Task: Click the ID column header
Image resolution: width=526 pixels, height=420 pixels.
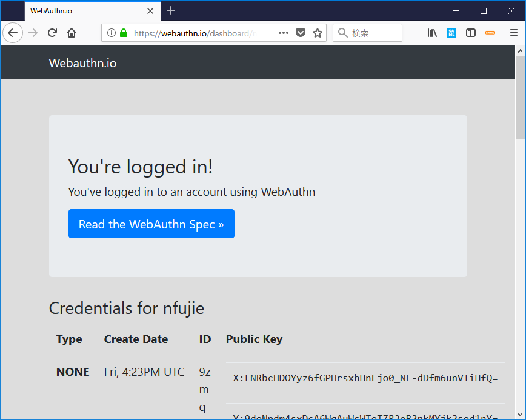Action: pos(205,339)
